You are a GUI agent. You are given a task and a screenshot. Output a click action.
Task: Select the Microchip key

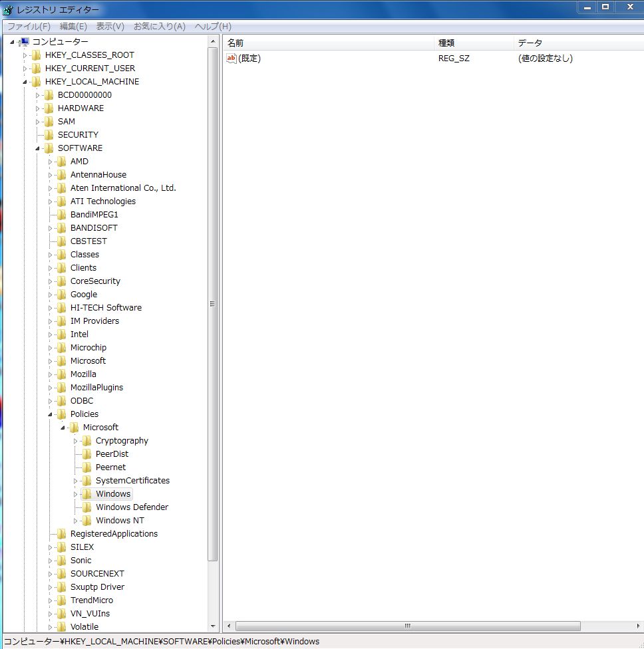point(88,347)
